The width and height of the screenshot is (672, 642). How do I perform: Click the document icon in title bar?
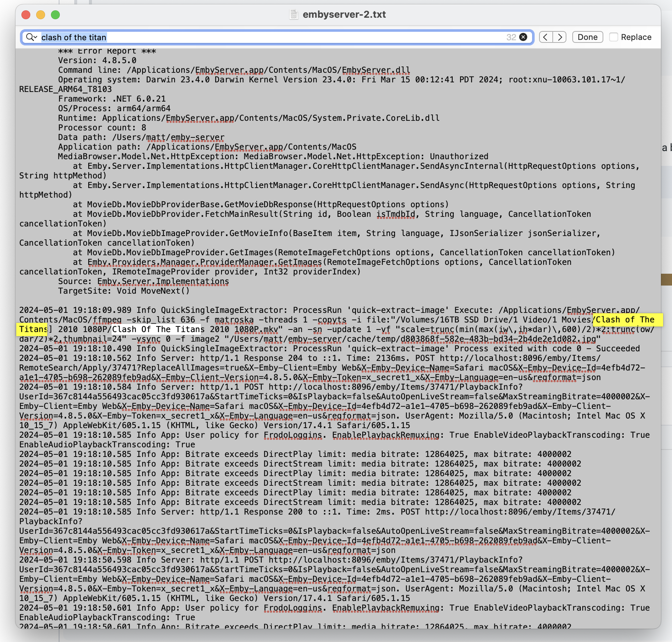click(294, 14)
